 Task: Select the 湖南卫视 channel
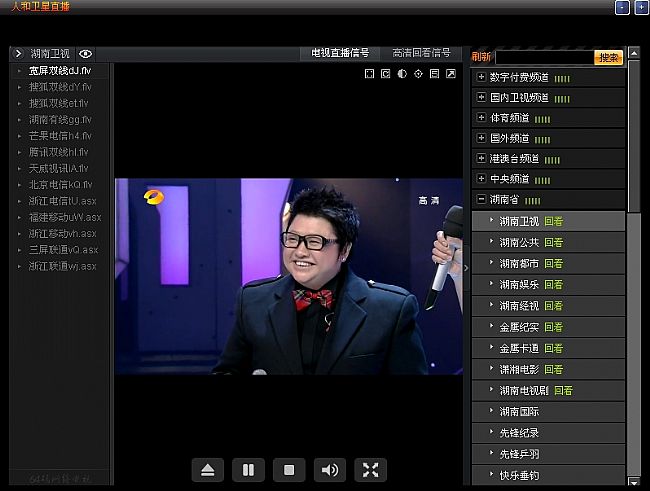(x=519, y=221)
